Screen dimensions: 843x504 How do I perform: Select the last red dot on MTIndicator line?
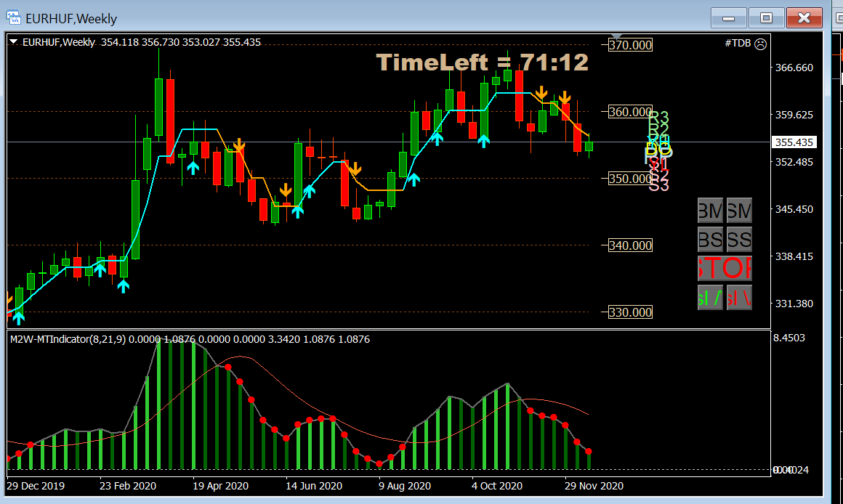[x=589, y=452]
